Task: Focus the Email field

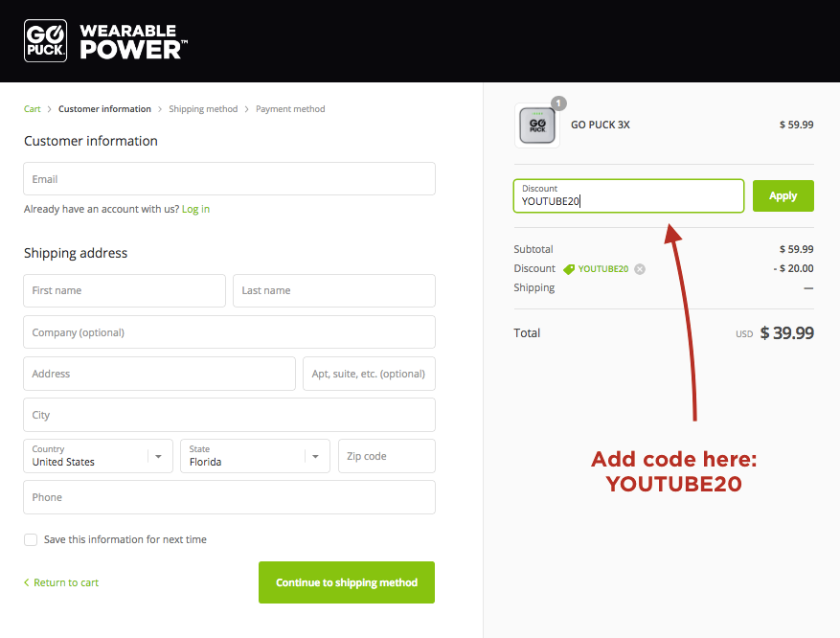Action: 229,179
